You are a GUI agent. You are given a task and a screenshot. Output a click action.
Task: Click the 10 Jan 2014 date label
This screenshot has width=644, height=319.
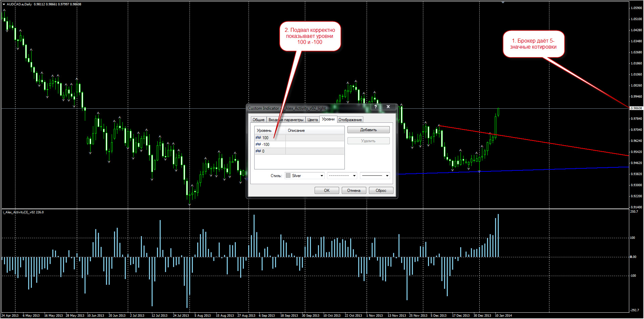(503, 316)
